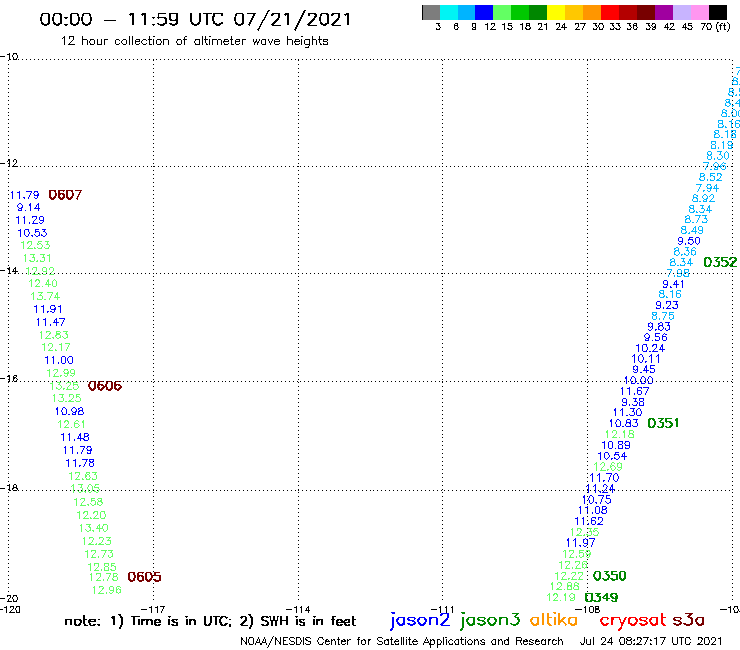The height and width of the screenshot is (650, 740).
Task: Click wave height value 12.73
Action: tap(99, 554)
